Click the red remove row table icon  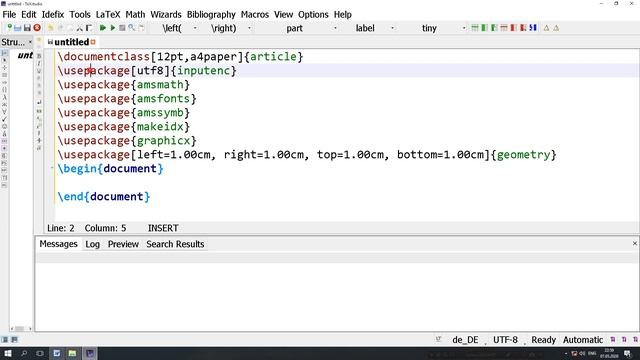coord(504,28)
